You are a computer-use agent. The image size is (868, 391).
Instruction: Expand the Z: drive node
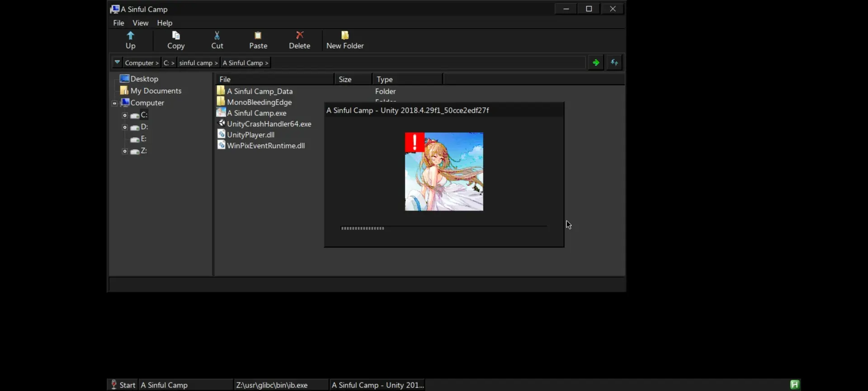125,151
